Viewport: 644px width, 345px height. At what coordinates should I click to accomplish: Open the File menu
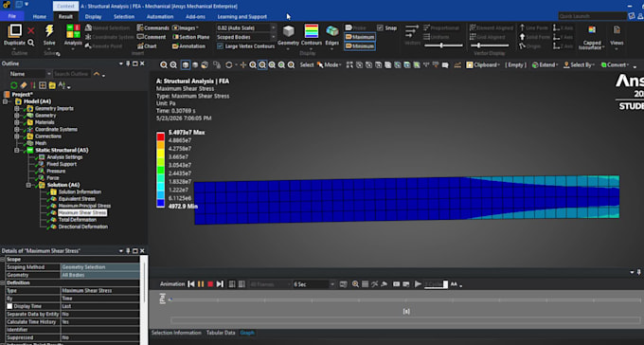tap(12, 16)
